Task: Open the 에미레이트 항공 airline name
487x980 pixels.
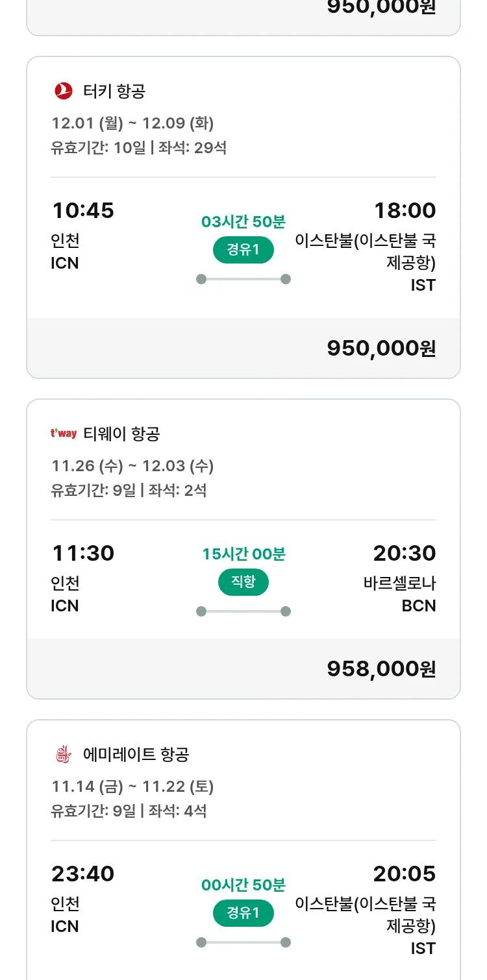Action: [136, 755]
